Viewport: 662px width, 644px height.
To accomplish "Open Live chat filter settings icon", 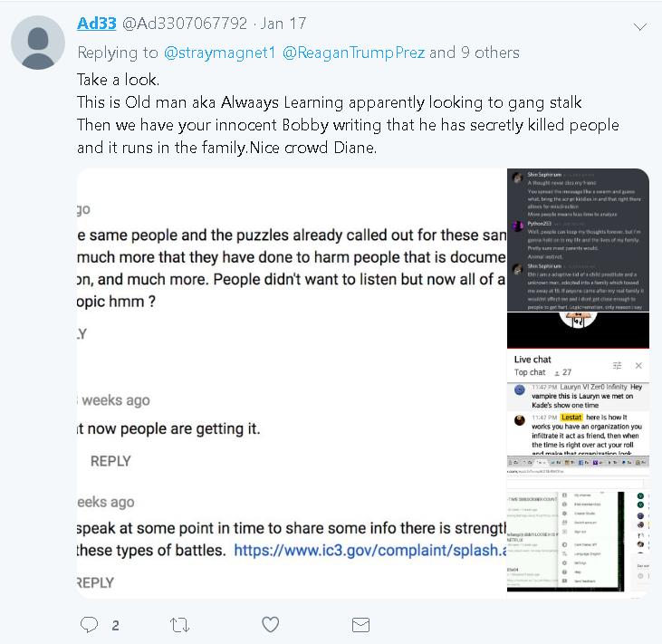I will pos(618,365).
